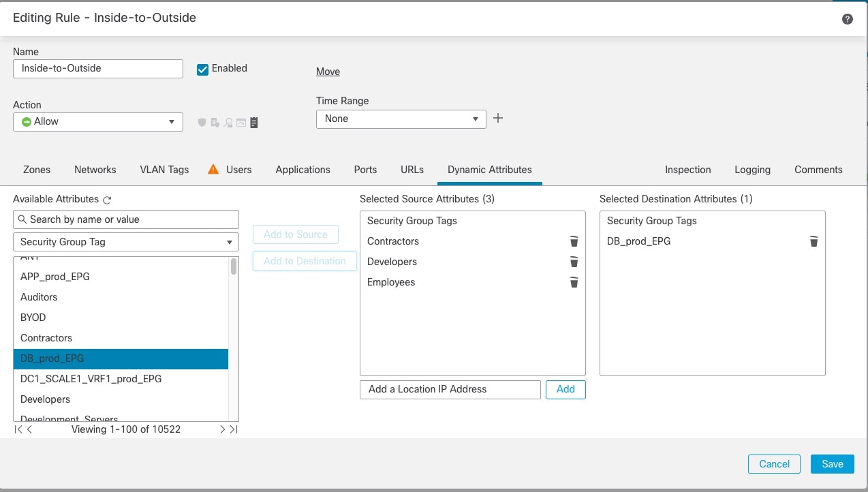Click the dark logging clipboard icon
This screenshot has width=868, height=492.
coord(254,123)
